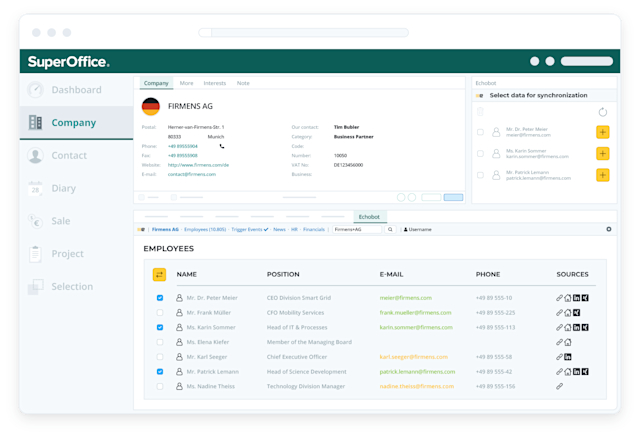Click the Company building icon

(36, 122)
